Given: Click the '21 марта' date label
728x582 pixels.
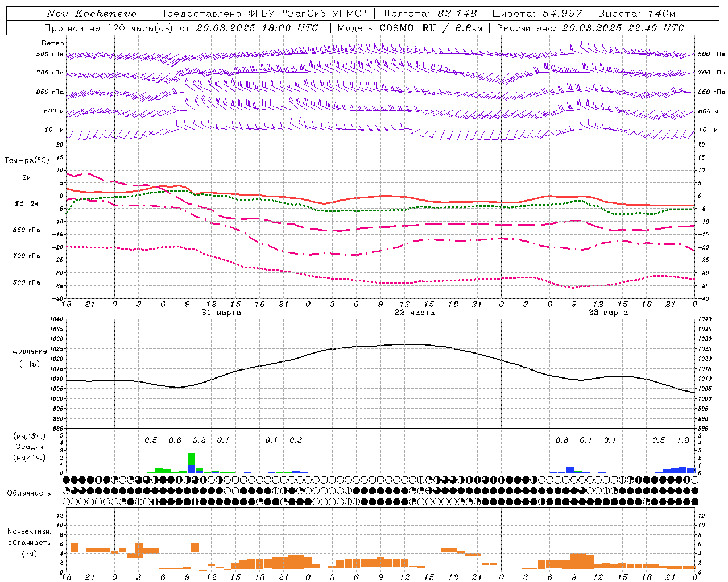Looking at the screenshot, I should click(x=221, y=313).
